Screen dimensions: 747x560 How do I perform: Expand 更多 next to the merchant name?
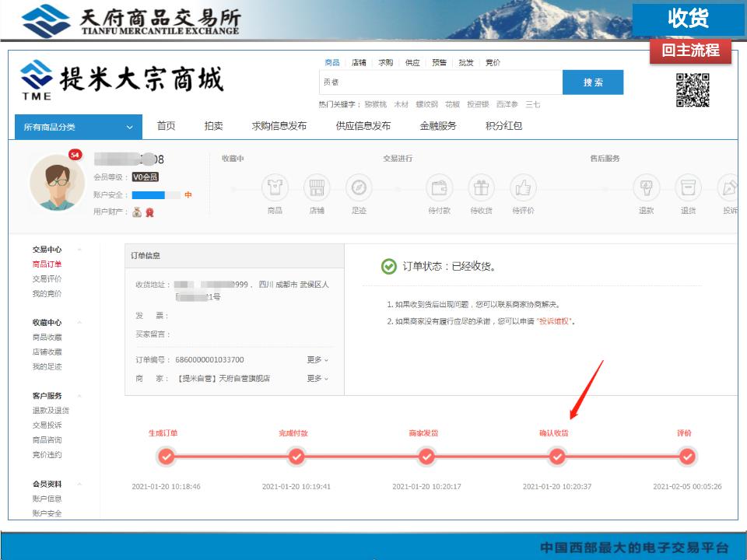click(x=317, y=379)
